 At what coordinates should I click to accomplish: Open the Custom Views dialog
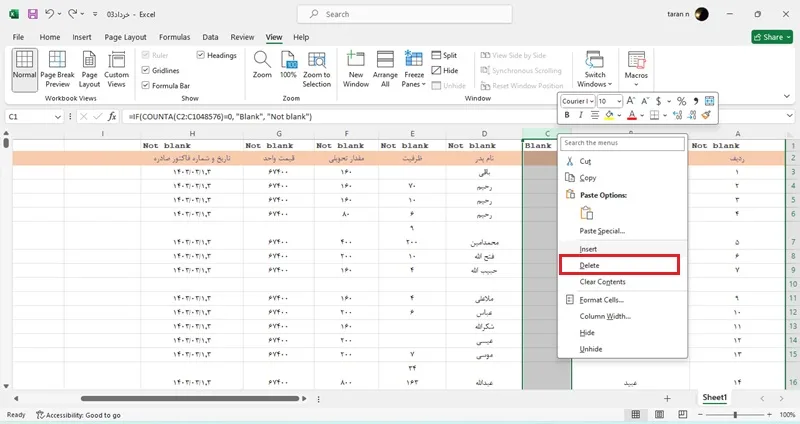click(x=116, y=69)
